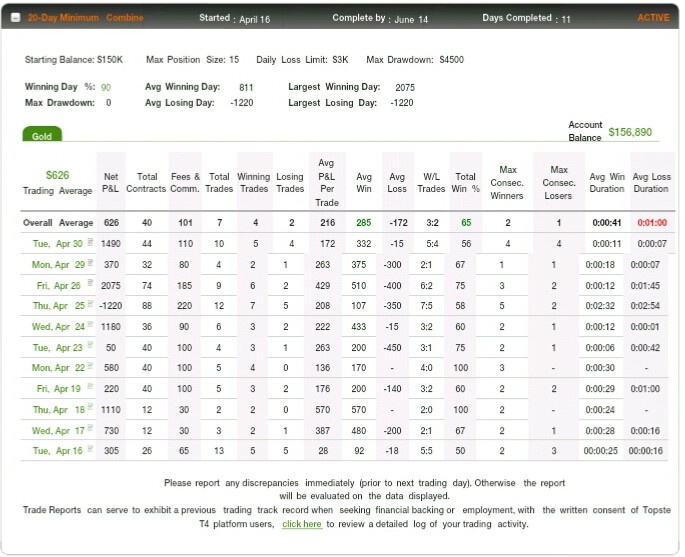Click the Winning Trades column header
Viewport: 685px width, 557px height.
pos(254,183)
